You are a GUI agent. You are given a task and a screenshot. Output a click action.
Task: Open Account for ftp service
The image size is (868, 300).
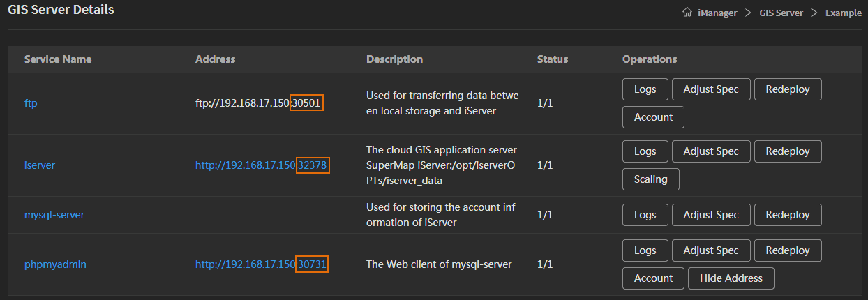[x=654, y=117]
